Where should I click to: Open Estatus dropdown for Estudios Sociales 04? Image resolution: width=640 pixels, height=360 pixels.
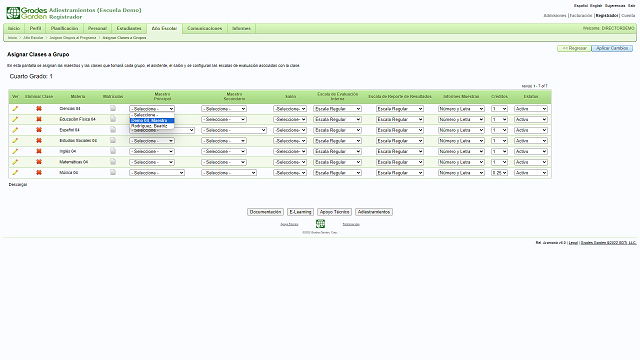[531, 141]
